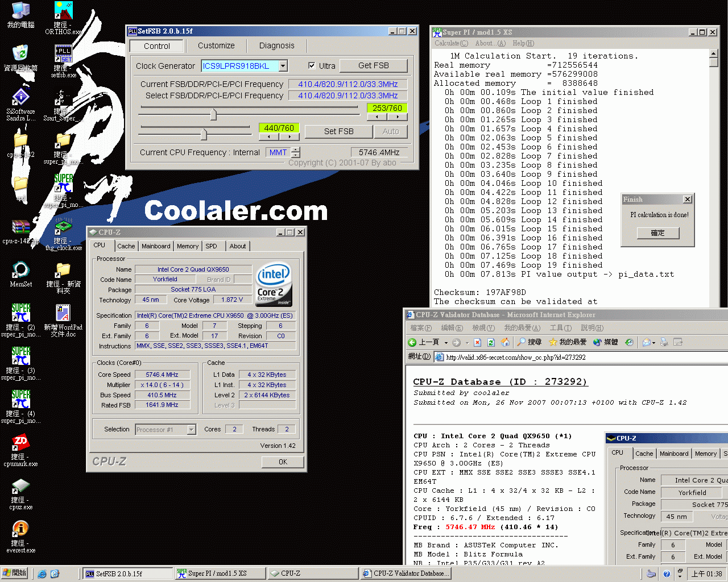Click the lower FSB slider thumb in SetFSB
728x582 pixels.
click(x=203, y=134)
